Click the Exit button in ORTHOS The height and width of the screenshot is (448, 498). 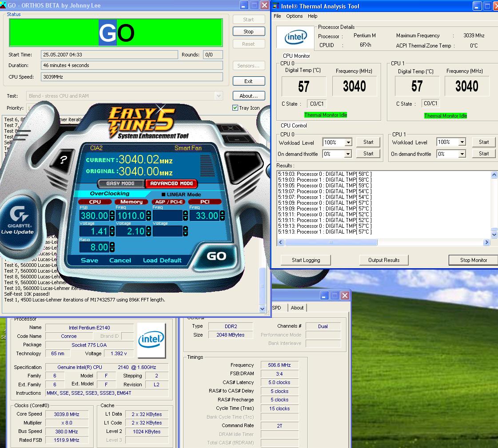249,81
